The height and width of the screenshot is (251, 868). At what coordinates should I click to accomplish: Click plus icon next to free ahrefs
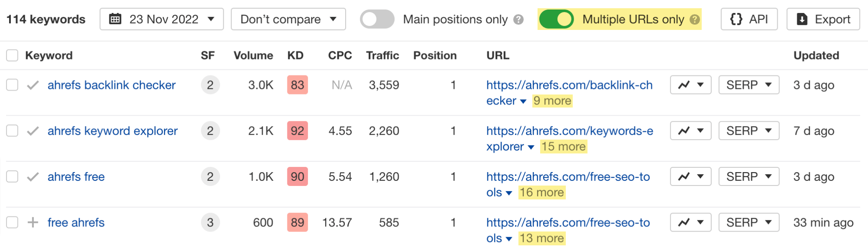[x=33, y=223]
